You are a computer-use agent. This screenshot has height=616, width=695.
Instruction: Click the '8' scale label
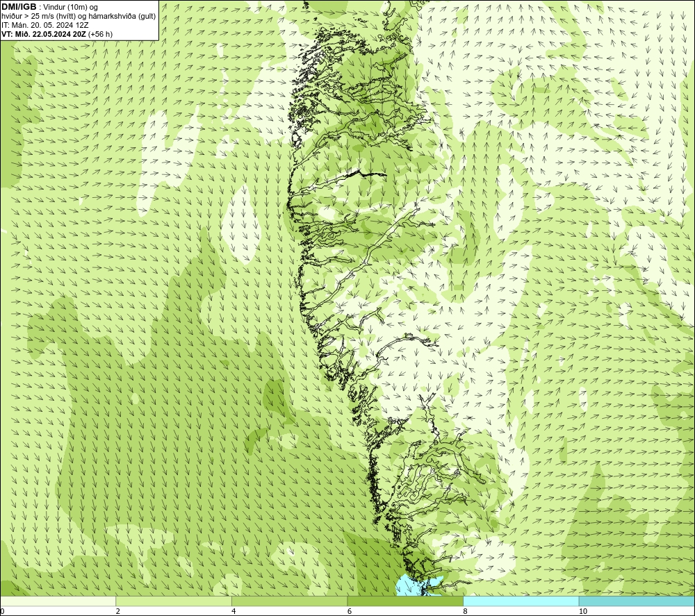465,611
